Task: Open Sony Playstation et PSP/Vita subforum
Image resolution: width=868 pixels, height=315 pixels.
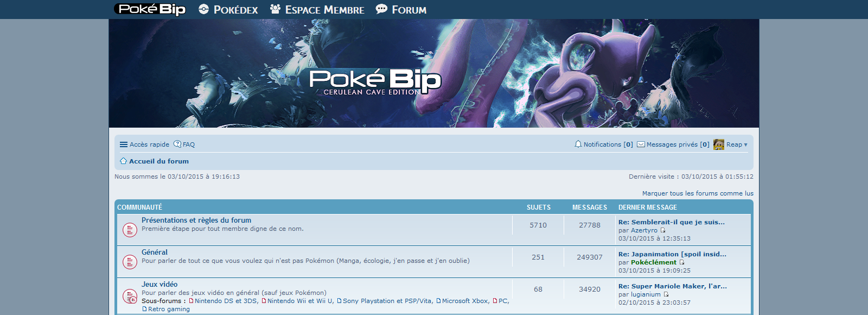Action: coord(387,301)
